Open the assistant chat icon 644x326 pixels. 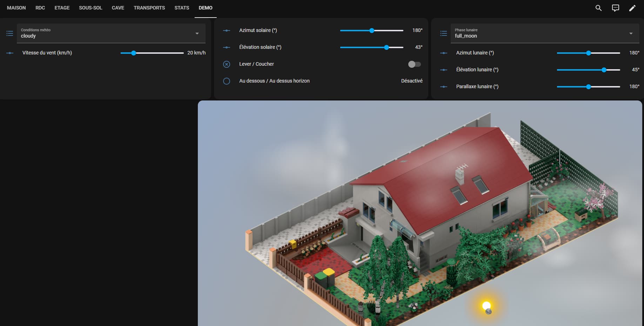pyautogui.click(x=615, y=8)
